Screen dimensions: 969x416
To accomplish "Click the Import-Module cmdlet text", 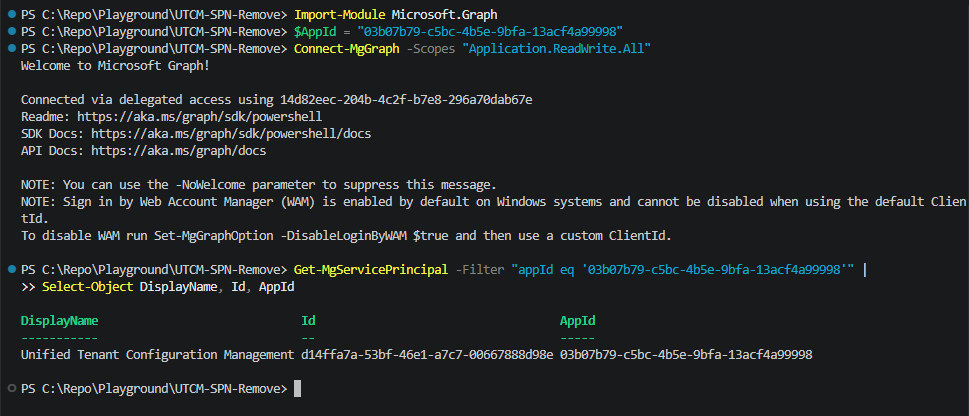I will 339,14.
